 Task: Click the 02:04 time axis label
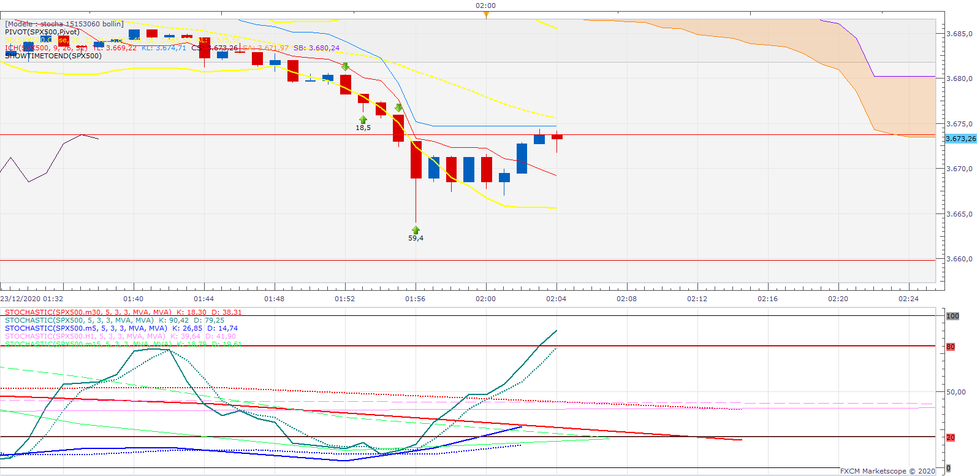pos(556,299)
